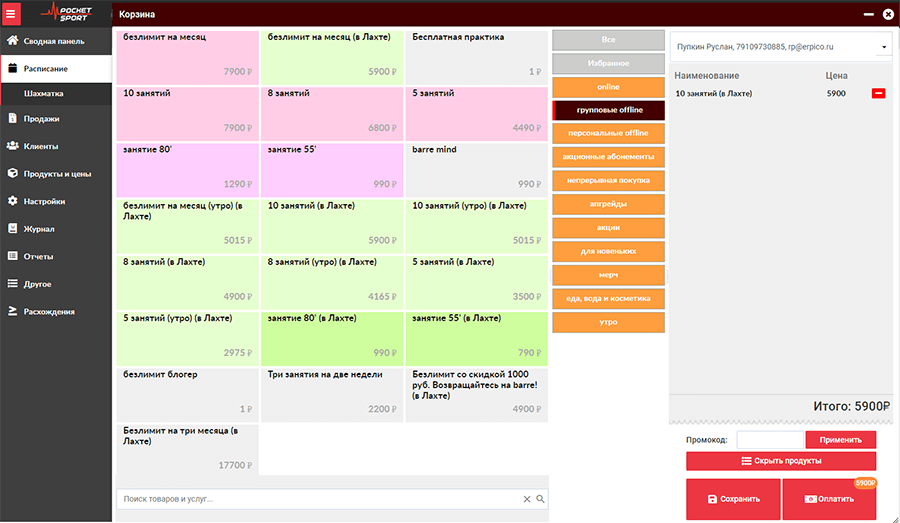Select the акционные абонементы category

(x=608, y=157)
